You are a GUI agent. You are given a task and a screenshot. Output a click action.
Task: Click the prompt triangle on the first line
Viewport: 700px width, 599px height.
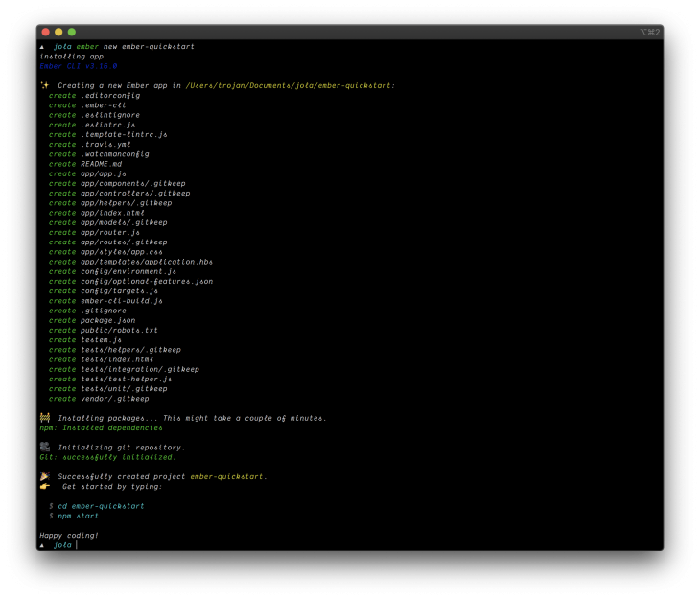[42, 47]
